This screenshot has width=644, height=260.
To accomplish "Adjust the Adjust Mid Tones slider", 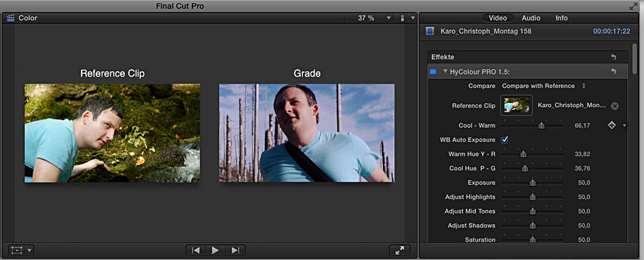I will (532, 211).
